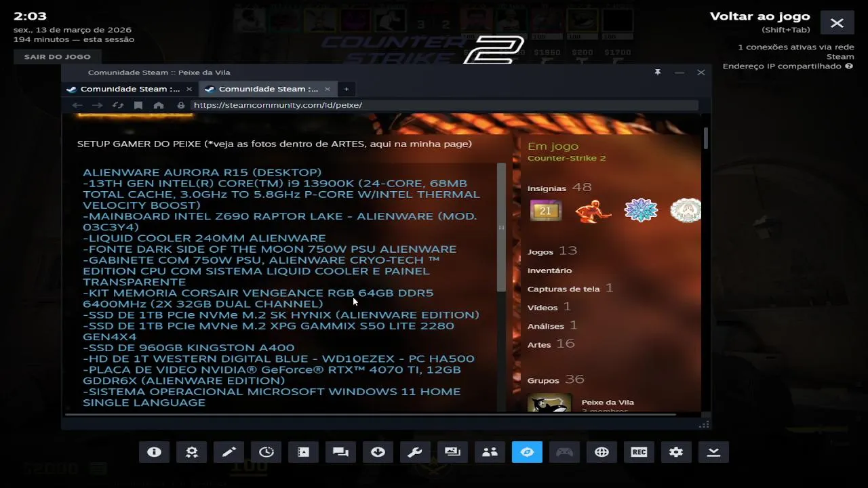868x488 pixels.
Task: Start recording with the REC icon
Action: pos(639,452)
